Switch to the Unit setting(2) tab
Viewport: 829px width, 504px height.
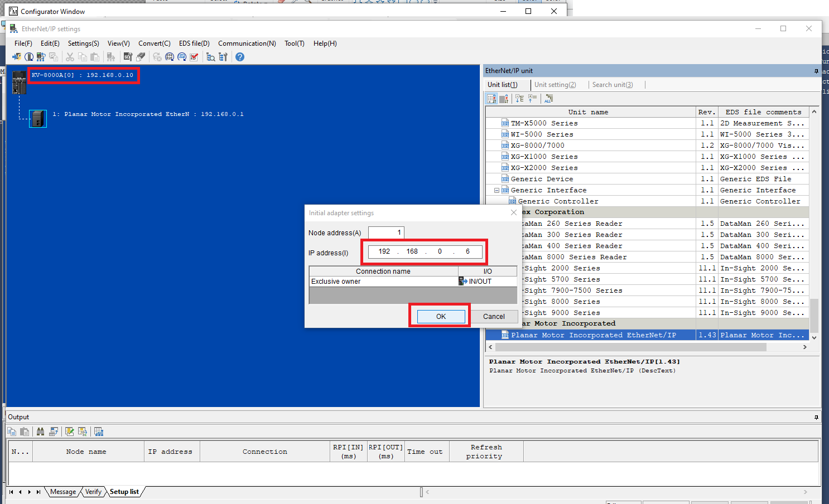(555, 84)
